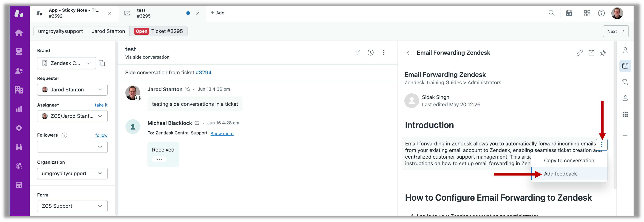Image resolution: width=644 pixels, height=222 pixels.
Task: Show ticket events with the clock history icon
Action: coord(371,53)
